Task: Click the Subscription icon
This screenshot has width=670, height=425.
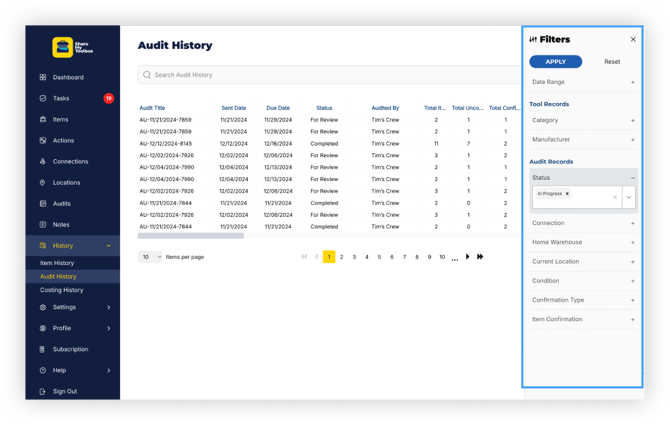Action: tap(43, 349)
